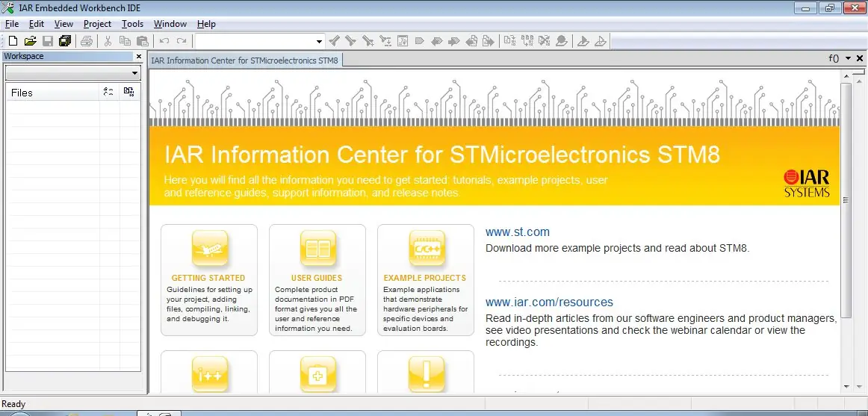Click the tutorials card icon under Getting Started
Viewport: 868px width, 416px height.
pos(210,373)
